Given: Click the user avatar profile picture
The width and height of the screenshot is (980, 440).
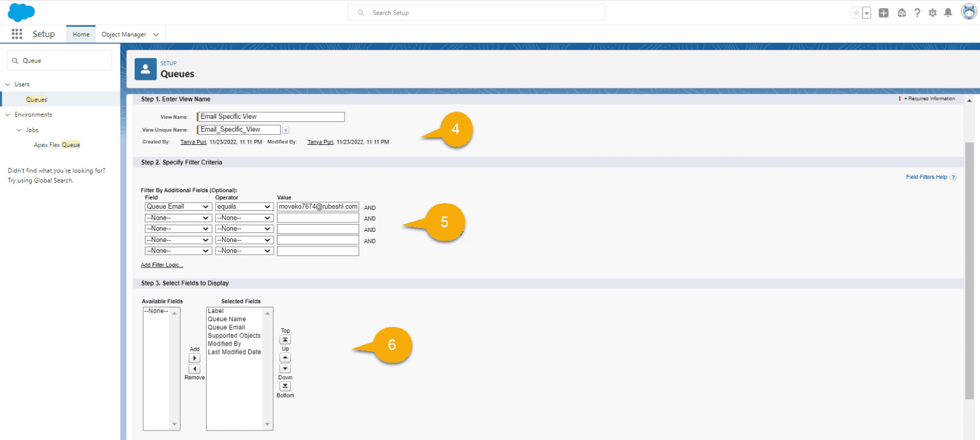Looking at the screenshot, I should click(x=967, y=12).
